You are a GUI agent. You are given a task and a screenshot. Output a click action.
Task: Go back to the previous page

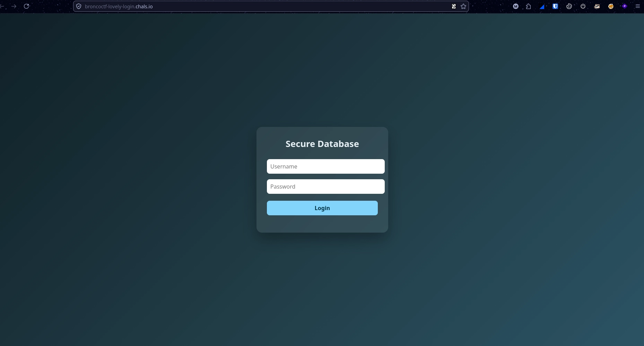click(x=2, y=6)
